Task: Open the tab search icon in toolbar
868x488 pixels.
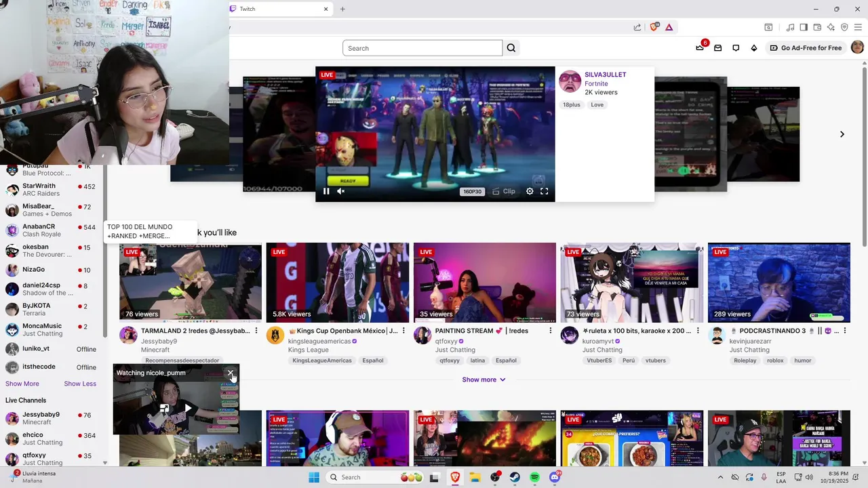Action: [x=768, y=27]
